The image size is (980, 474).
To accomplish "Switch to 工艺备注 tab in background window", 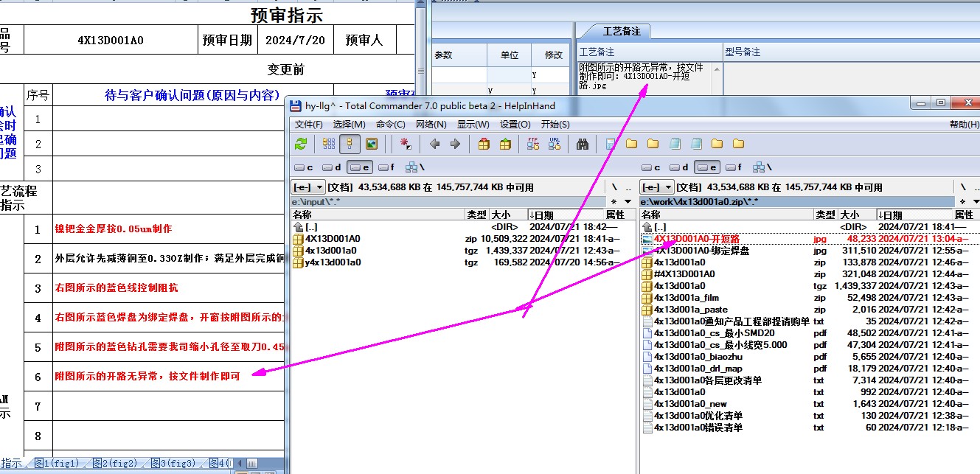I will 622,32.
